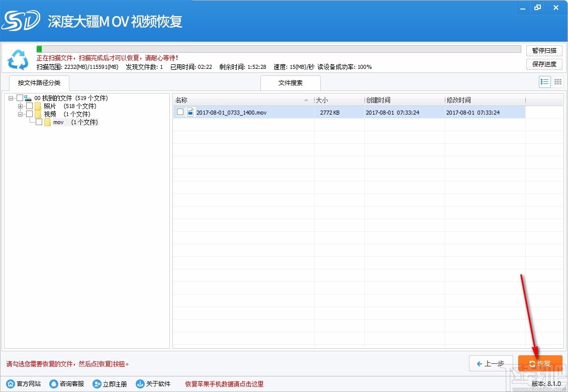Check the 00 找到的文件 root folder checkbox

click(x=20, y=97)
